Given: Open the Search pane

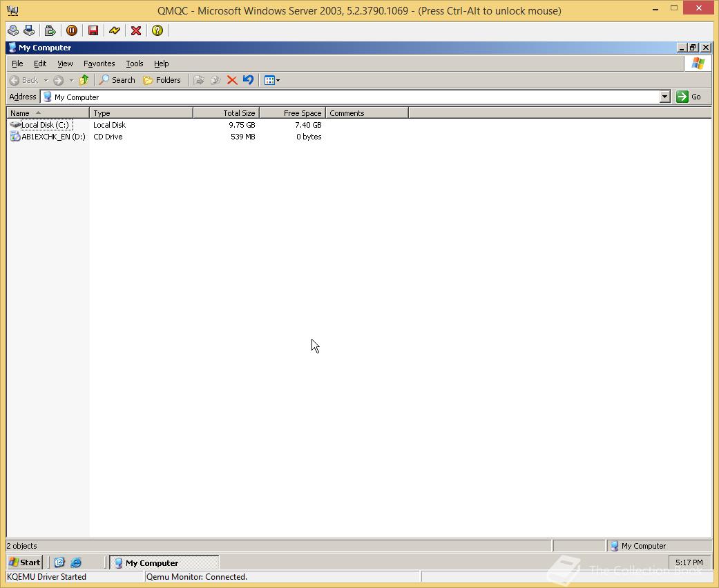Looking at the screenshot, I should pyautogui.click(x=117, y=80).
